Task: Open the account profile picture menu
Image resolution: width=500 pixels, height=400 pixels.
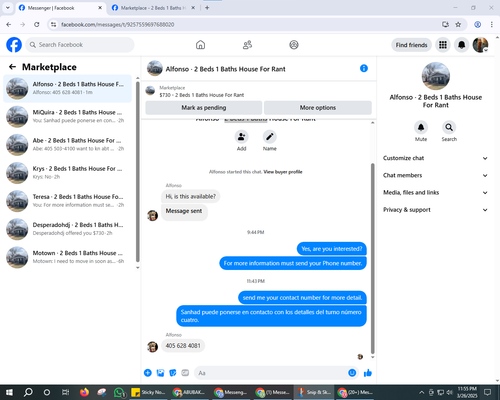Action: 480,45
